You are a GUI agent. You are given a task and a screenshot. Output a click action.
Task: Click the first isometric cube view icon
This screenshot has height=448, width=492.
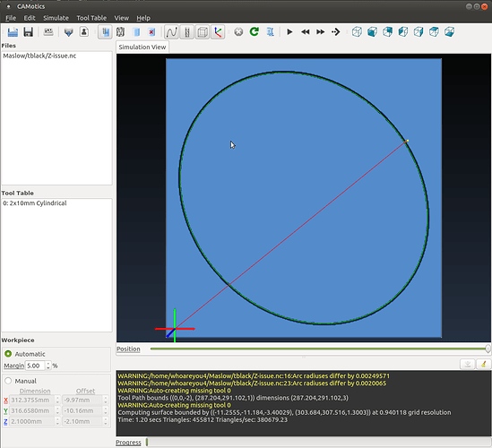[357, 32]
